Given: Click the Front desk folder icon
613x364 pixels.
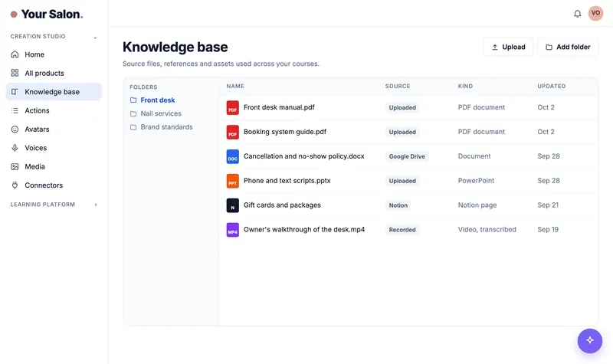Looking at the screenshot, I should pos(133,100).
